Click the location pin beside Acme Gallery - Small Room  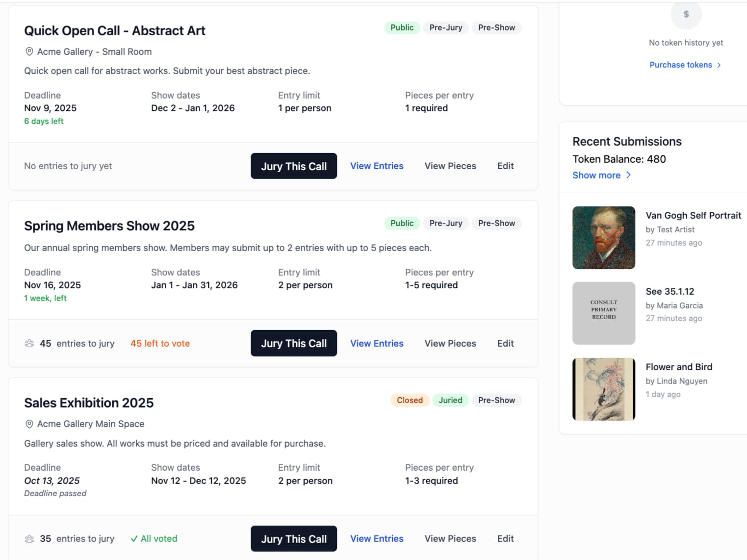tap(29, 51)
